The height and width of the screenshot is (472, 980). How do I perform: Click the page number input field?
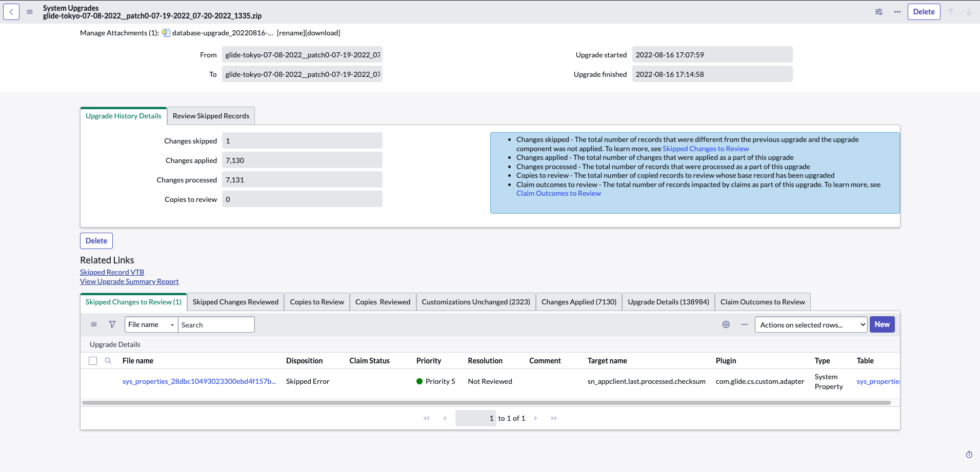pyautogui.click(x=475, y=418)
